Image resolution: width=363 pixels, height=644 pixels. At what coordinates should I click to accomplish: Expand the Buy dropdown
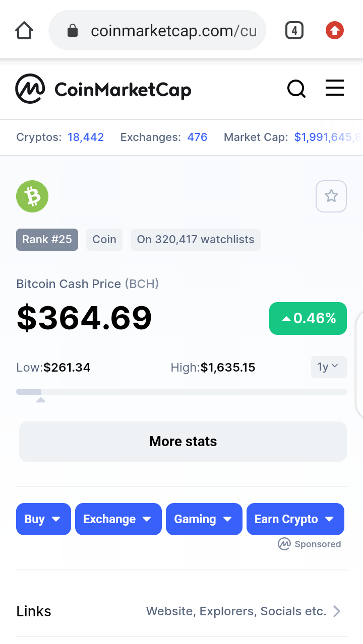click(43, 519)
